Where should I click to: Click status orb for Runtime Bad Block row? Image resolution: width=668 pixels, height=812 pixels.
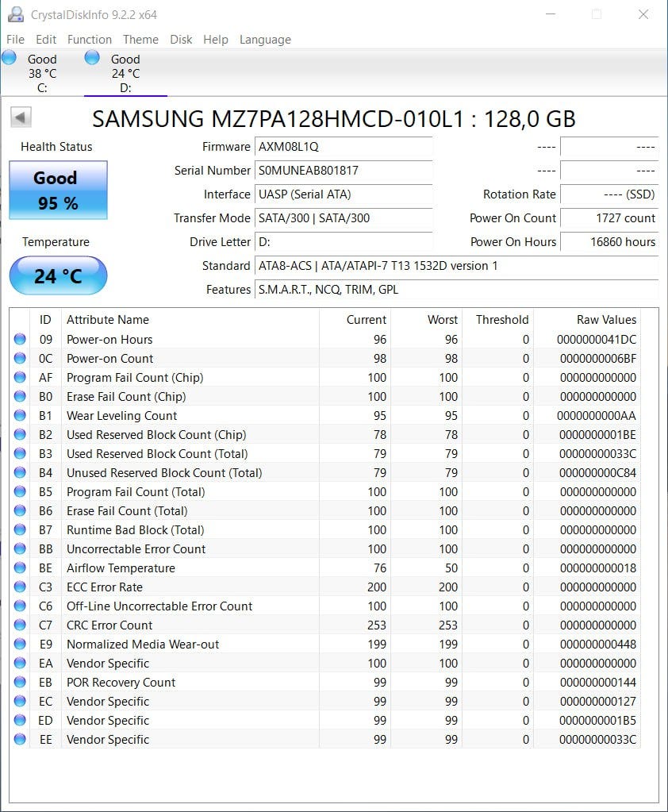20,529
